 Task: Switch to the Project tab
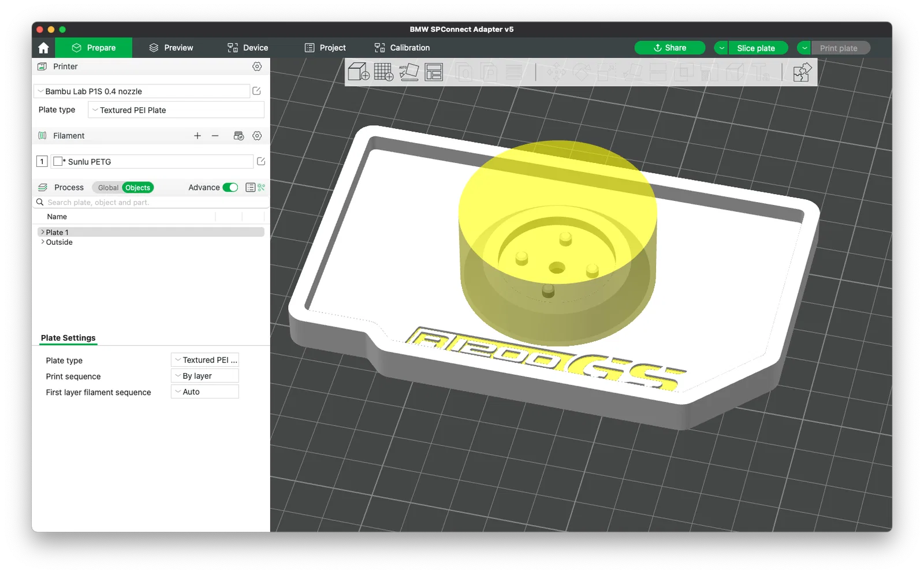pyautogui.click(x=325, y=48)
